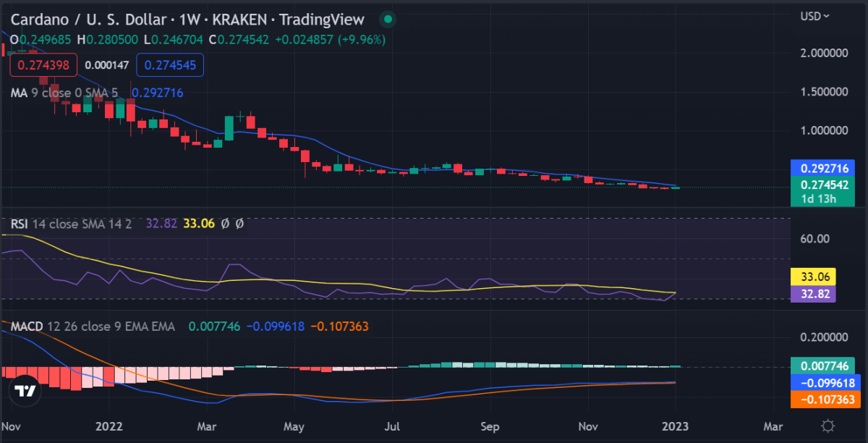Click the 2023 label on time axis
Viewport: 868px width, 443px height.
click(675, 425)
